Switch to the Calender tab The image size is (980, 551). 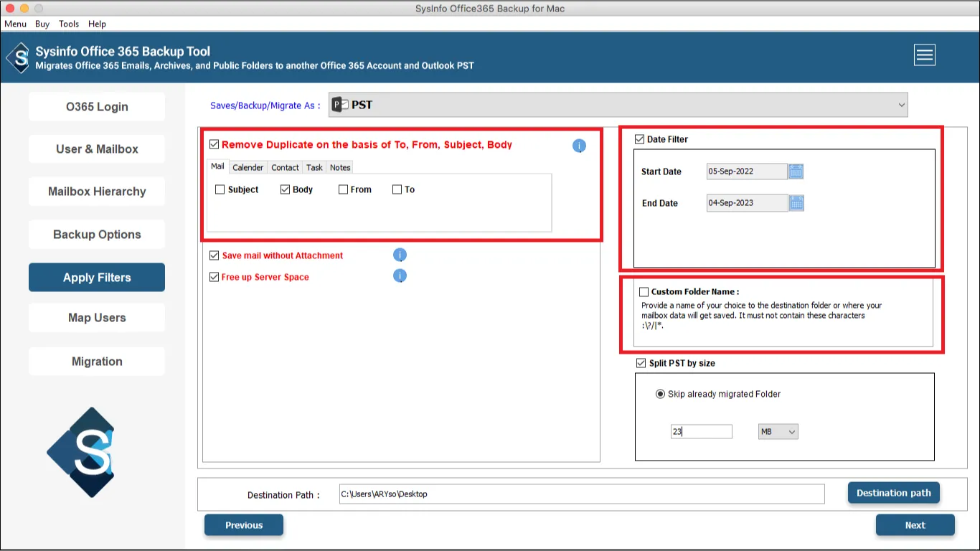tap(248, 167)
